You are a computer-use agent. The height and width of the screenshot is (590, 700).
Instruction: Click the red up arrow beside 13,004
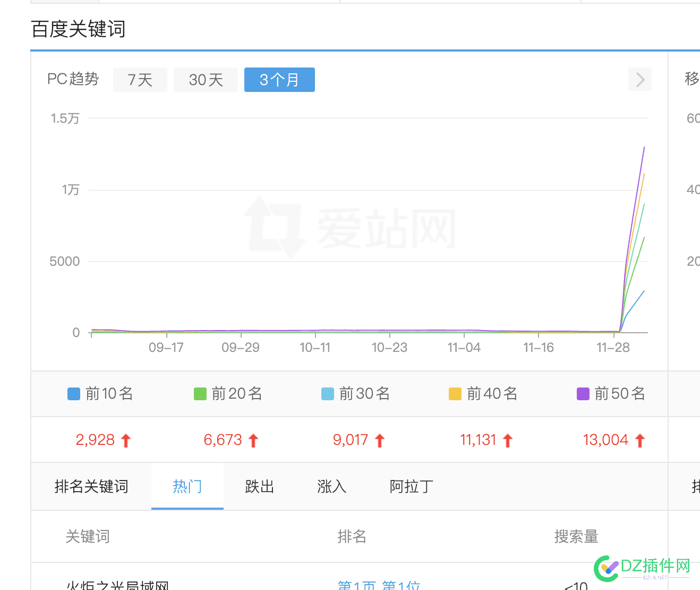click(640, 441)
